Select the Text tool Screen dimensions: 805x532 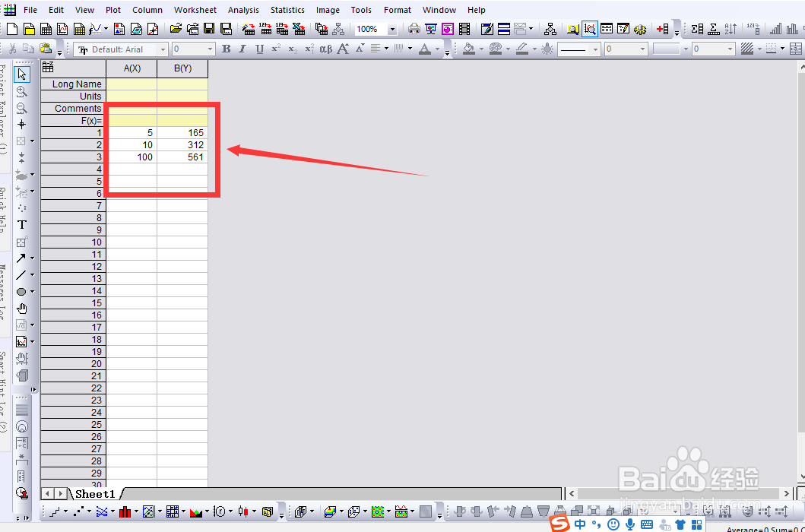pos(21,225)
